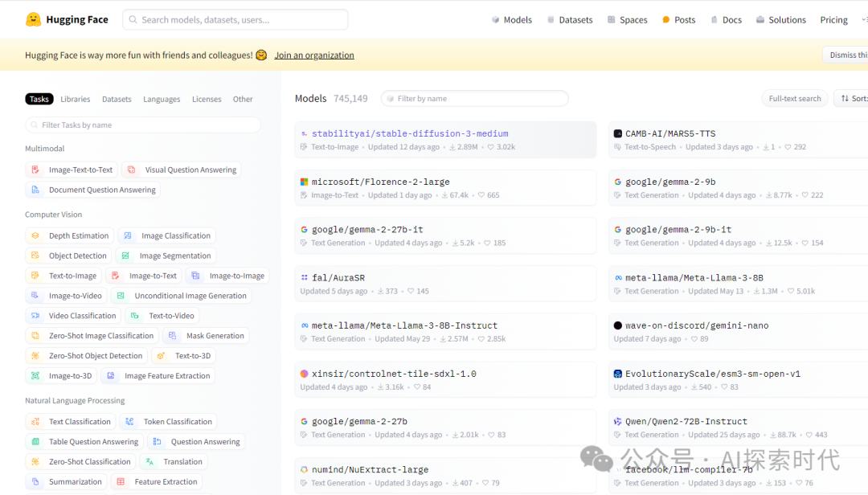Click the Join an organization link

(x=314, y=55)
